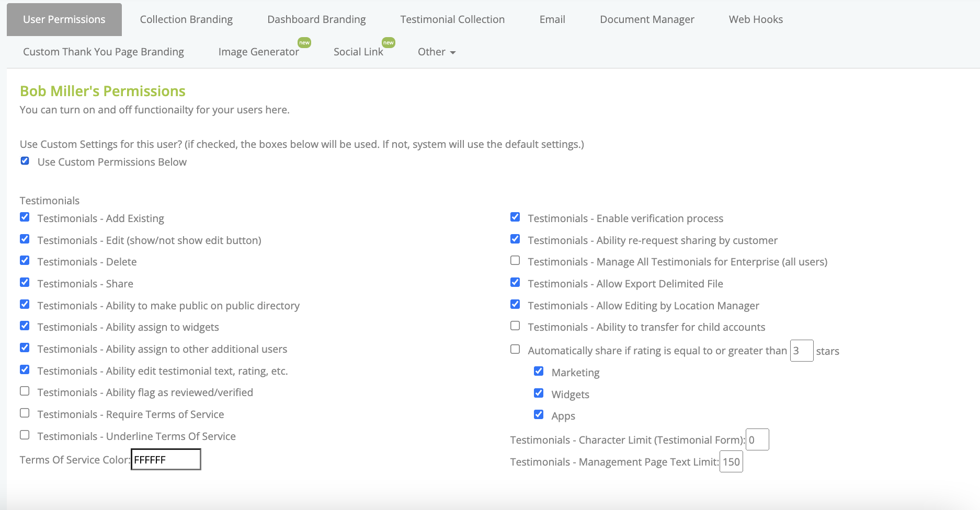Enable Manage All Testimonials for Enterprise
The height and width of the screenshot is (510, 980).
(x=515, y=260)
